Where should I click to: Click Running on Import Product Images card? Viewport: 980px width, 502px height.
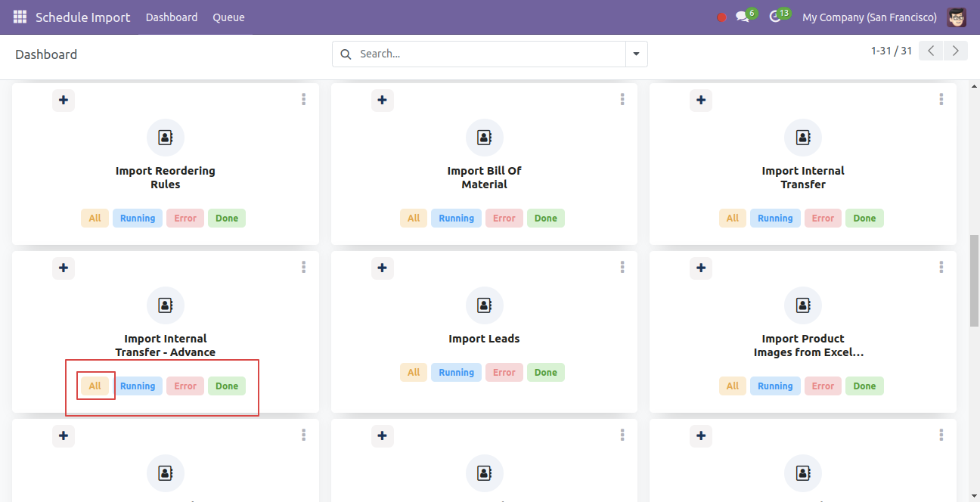coord(775,386)
